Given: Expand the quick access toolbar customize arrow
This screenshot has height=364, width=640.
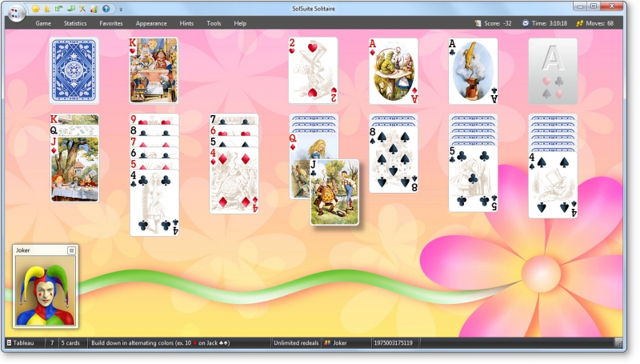Looking at the screenshot, I should [x=121, y=9].
